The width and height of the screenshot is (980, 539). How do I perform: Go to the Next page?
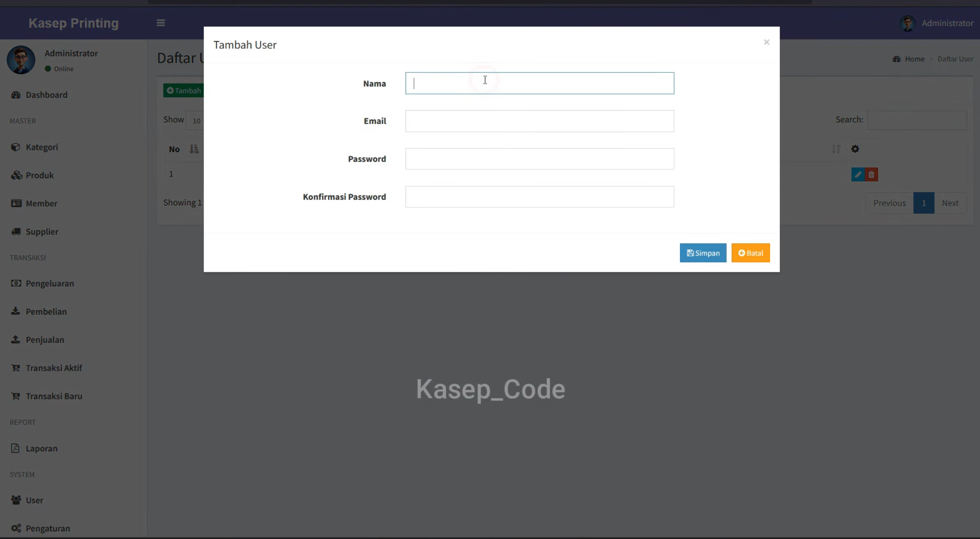950,203
